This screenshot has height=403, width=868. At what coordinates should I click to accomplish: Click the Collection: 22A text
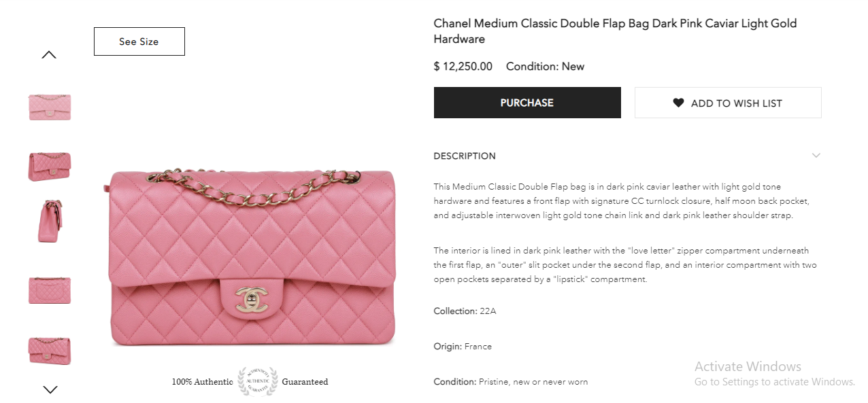coord(465,311)
